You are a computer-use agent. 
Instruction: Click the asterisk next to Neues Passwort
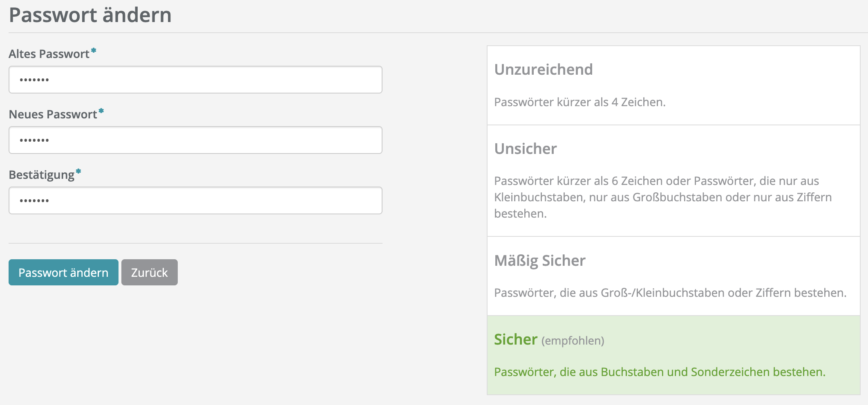point(101,111)
